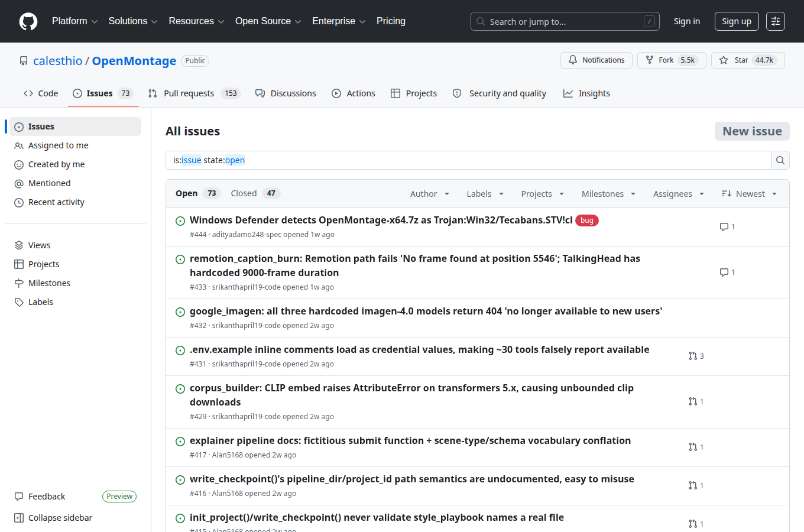Open the Windows Defender Trojan detection issue
Image resolution: width=804 pixels, height=532 pixels.
point(381,220)
